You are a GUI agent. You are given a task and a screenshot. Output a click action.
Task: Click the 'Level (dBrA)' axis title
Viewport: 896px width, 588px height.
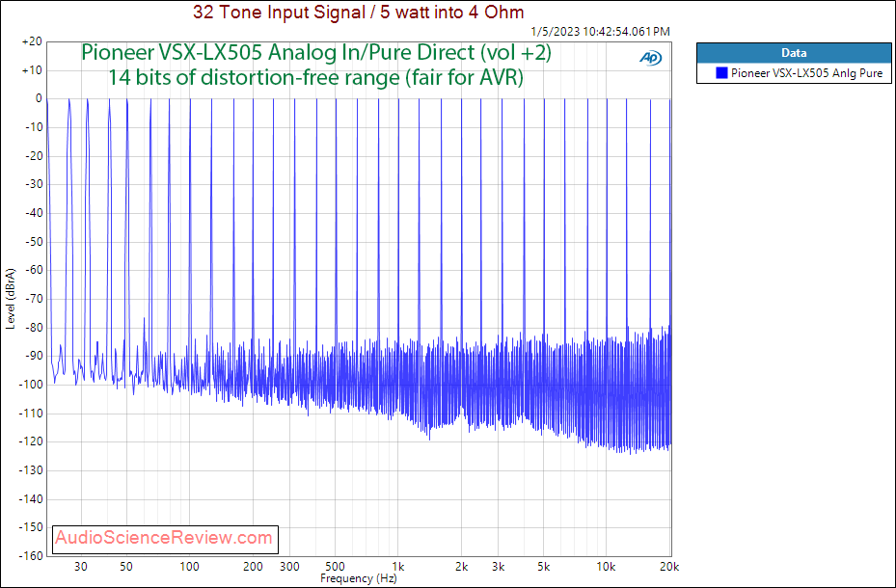pyautogui.click(x=11, y=298)
